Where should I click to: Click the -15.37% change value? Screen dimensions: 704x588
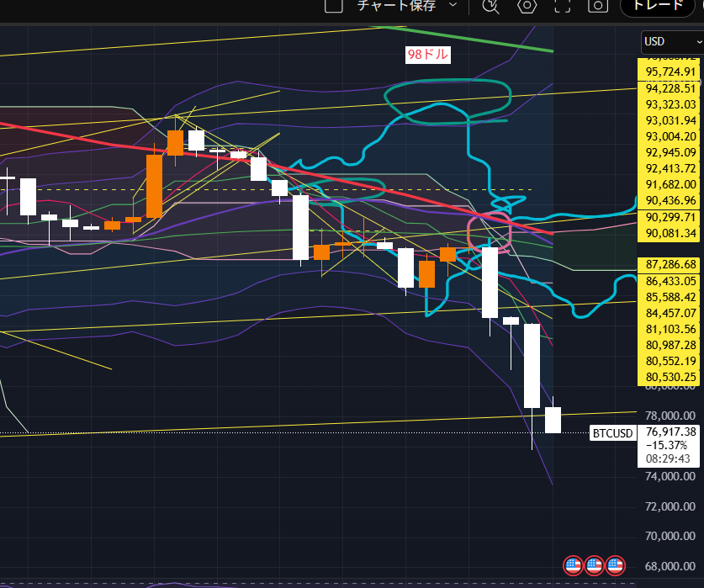pos(666,445)
